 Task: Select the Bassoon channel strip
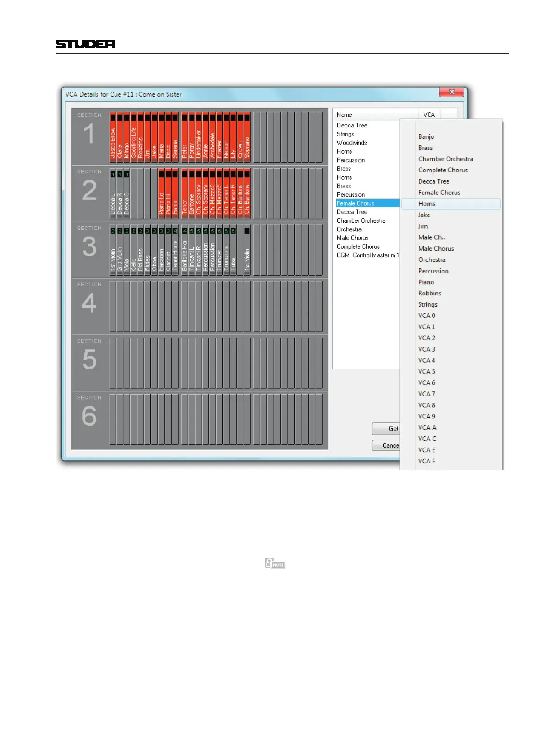tap(161, 250)
